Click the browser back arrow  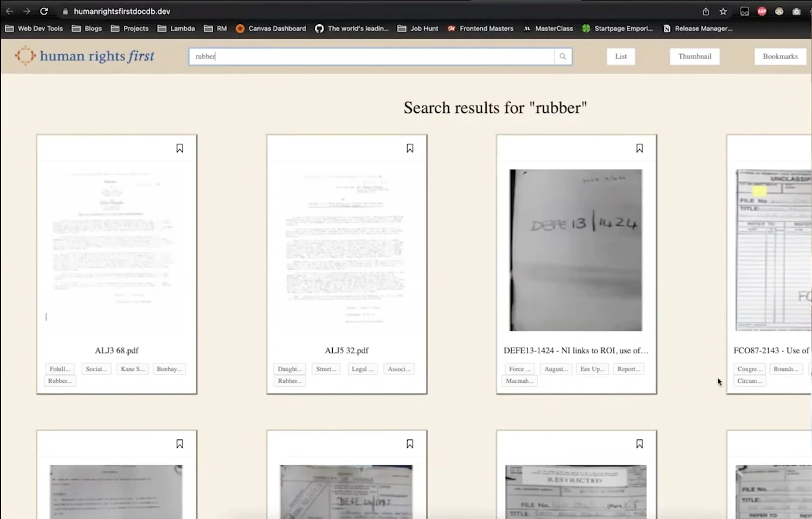pos(9,11)
